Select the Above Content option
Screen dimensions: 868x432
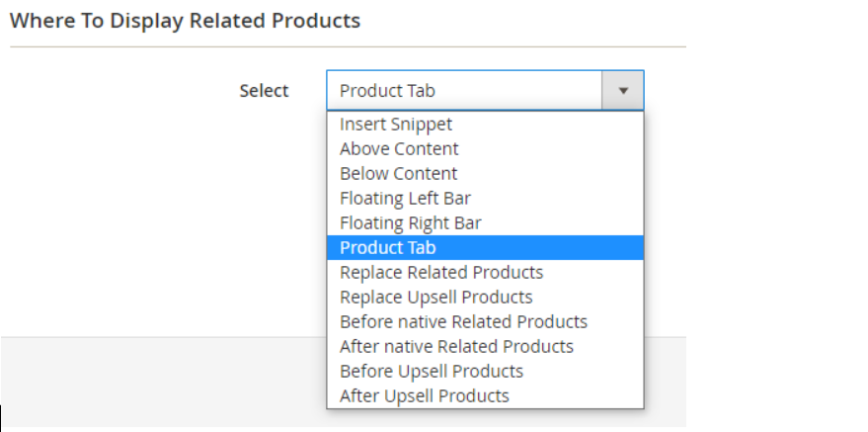pyautogui.click(x=399, y=149)
